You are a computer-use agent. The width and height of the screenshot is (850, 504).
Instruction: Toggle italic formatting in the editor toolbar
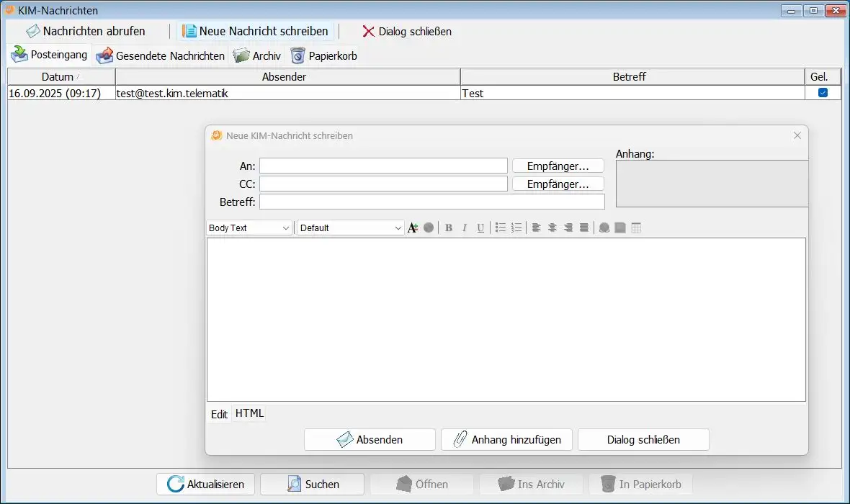coord(465,228)
